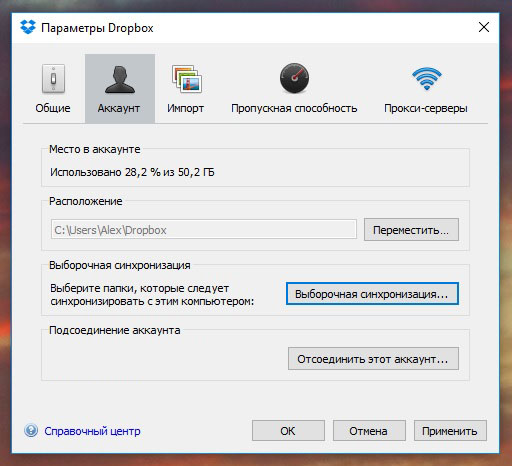
Task: Select the Аккаунт tab with person silhouette
Action: [x=120, y=89]
